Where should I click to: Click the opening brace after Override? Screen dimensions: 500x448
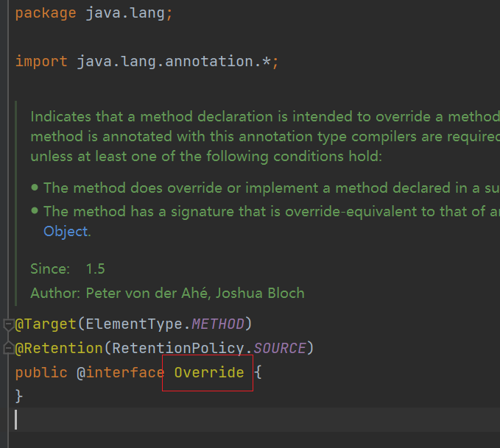coord(258,372)
